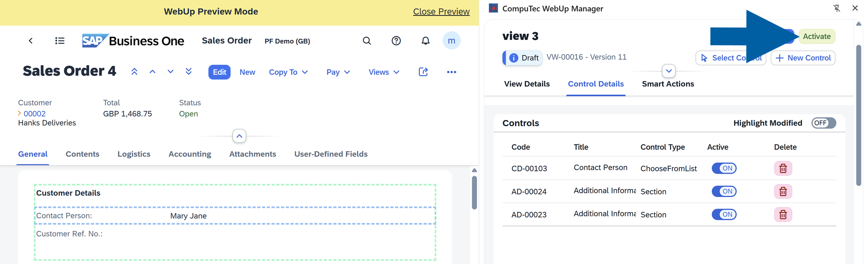Toggle Highlight Modified switch

[824, 123]
